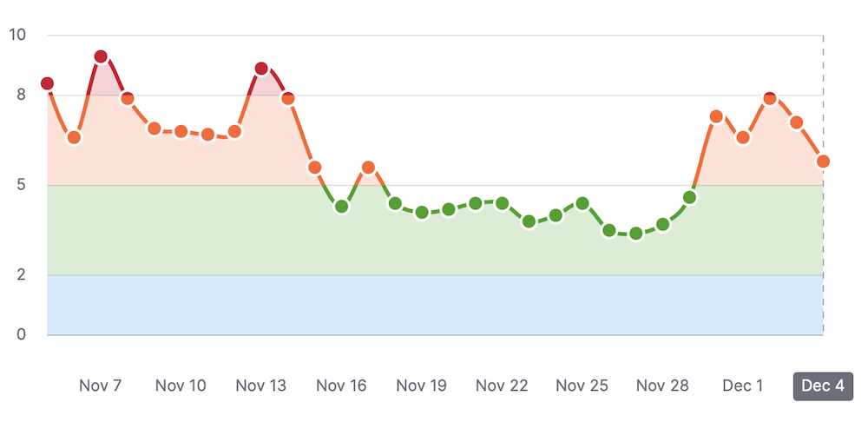The height and width of the screenshot is (422, 868).
Task: Click the first red data point on the chart's left edge
Action: [x=48, y=83]
